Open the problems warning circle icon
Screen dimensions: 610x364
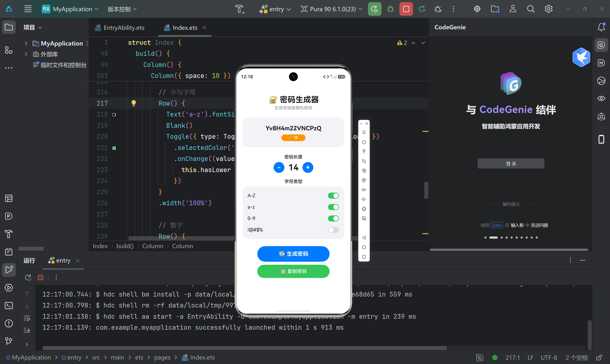point(9,323)
